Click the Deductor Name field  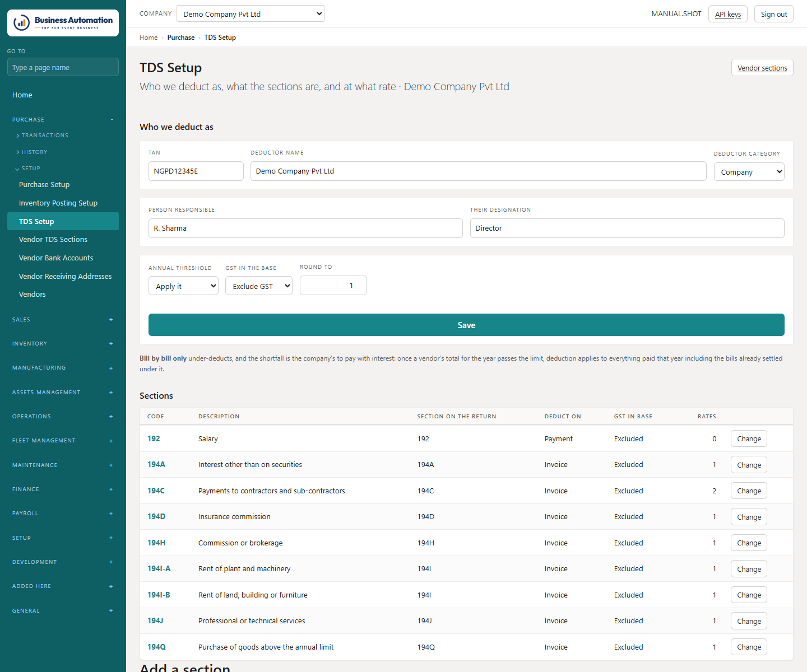479,171
